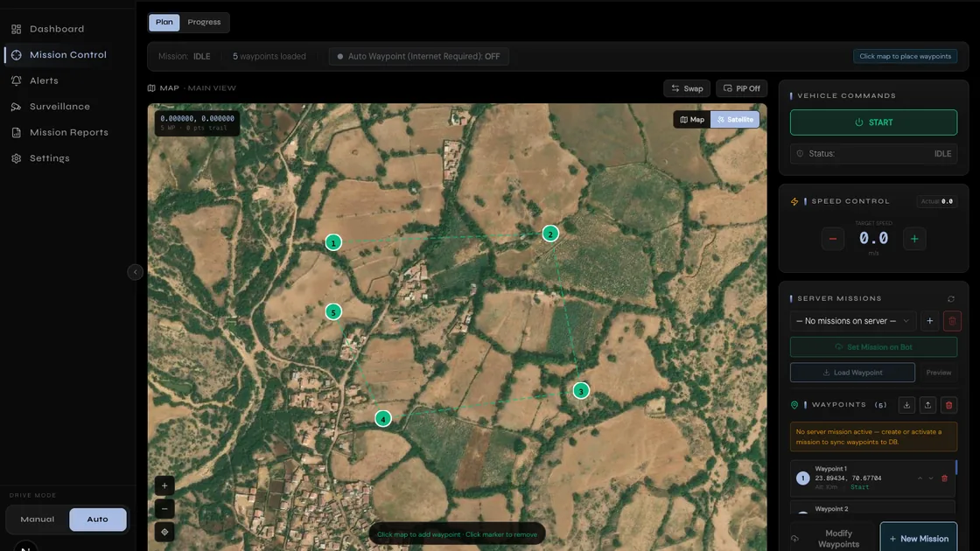Click the Mission Control target icon
980x551 pixels.
point(17,55)
